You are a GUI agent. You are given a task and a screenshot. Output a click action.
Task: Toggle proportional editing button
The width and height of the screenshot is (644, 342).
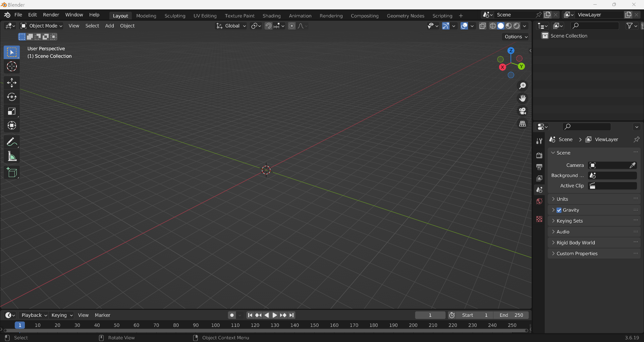tap(292, 26)
